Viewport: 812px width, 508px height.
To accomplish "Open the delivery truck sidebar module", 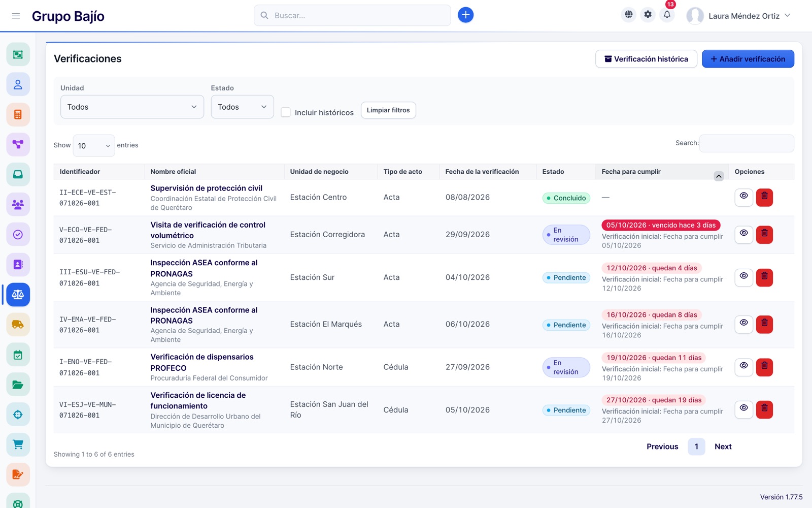I will 18,325.
